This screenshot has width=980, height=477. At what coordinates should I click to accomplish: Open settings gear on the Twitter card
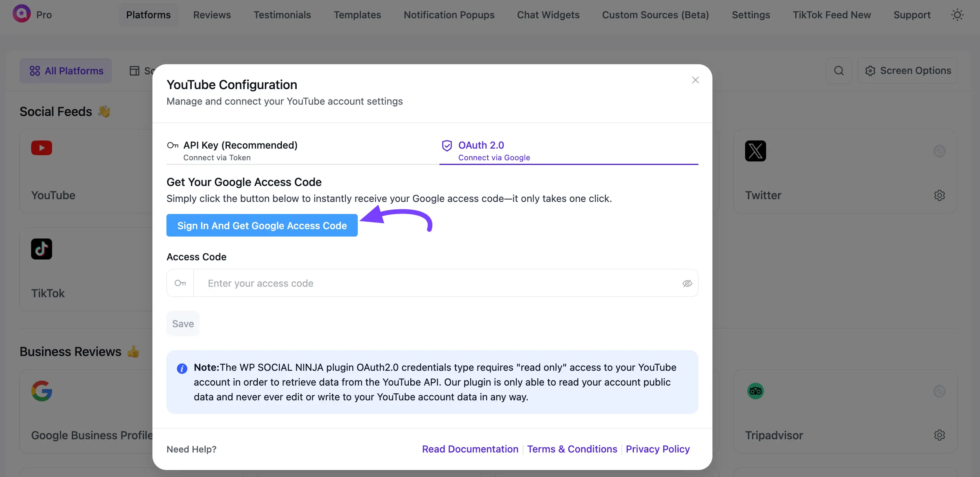(x=940, y=195)
